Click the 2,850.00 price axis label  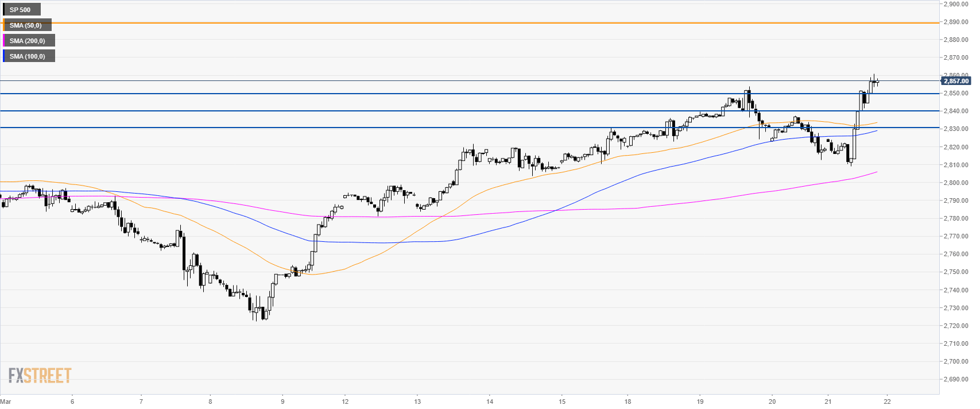pos(956,93)
